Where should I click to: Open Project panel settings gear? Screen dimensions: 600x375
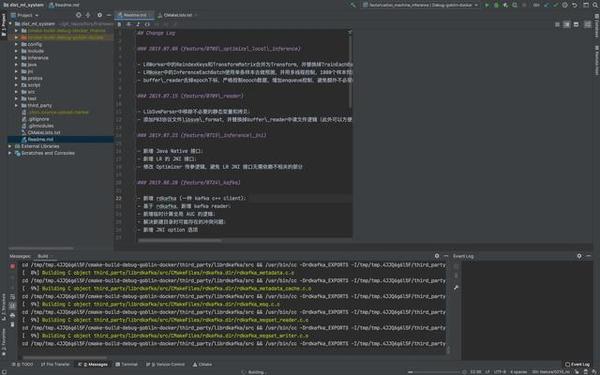point(99,15)
